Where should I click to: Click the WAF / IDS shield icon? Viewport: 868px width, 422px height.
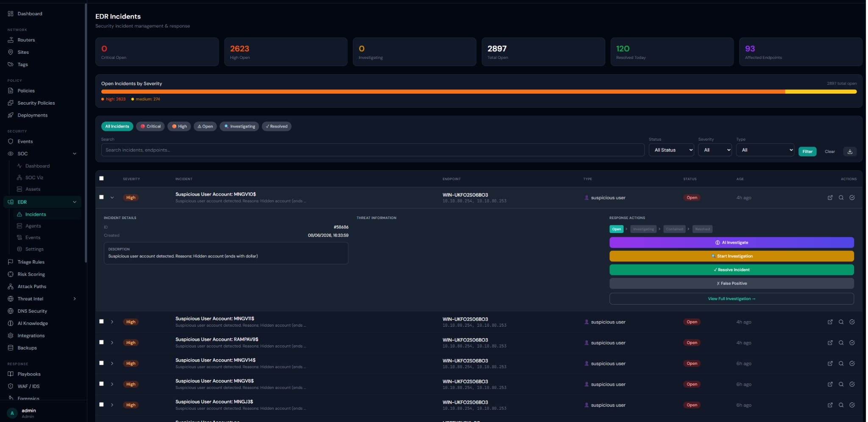pos(11,386)
